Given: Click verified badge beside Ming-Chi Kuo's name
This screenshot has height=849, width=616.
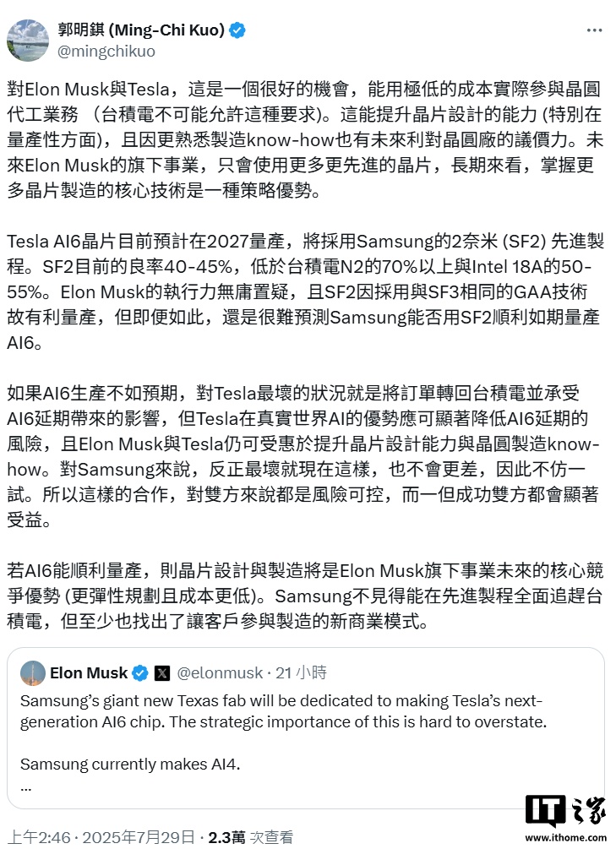Looking at the screenshot, I should (x=237, y=30).
